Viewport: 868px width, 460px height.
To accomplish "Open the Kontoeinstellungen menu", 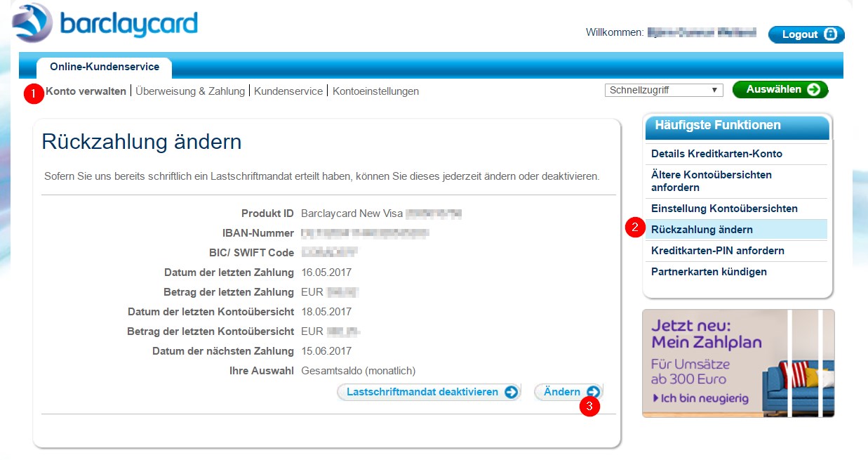I will tap(375, 91).
